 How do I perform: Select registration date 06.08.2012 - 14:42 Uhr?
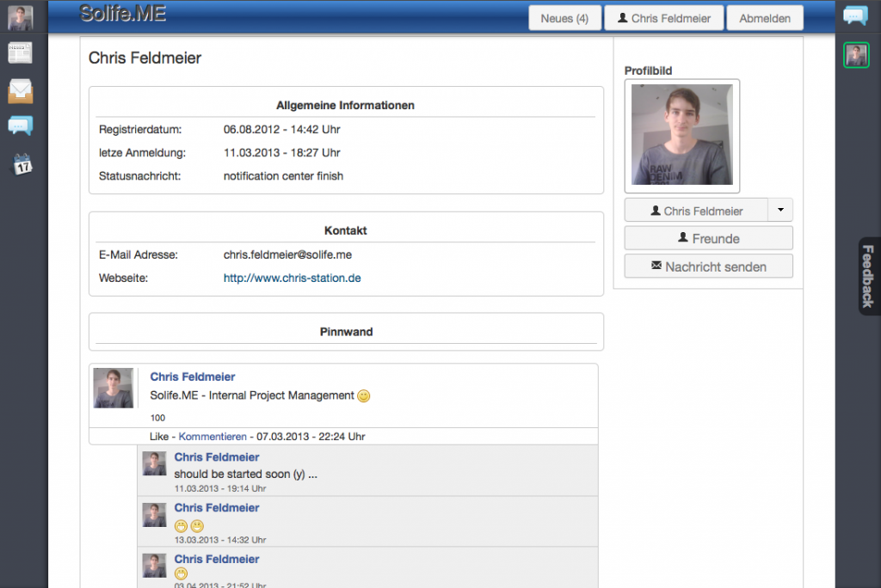point(282,129)
